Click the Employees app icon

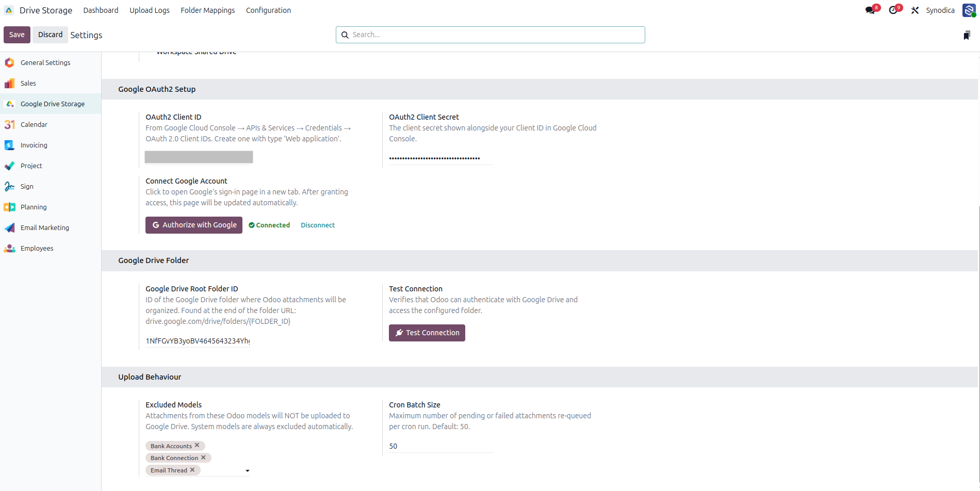(x=9, y=248)
